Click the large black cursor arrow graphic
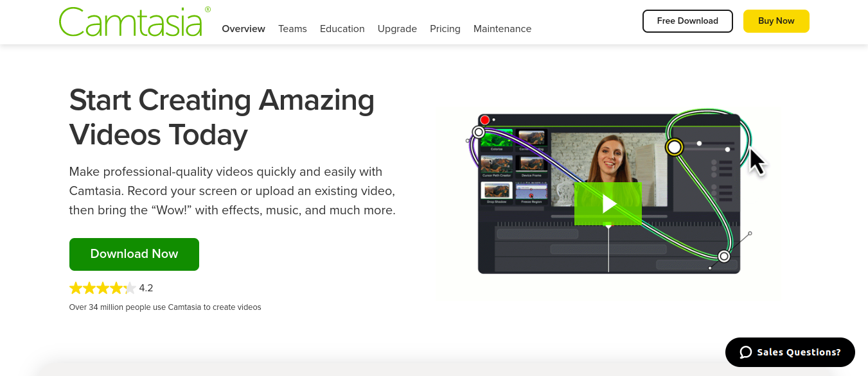This screenshot has height=376, width=868. point(758,162)
